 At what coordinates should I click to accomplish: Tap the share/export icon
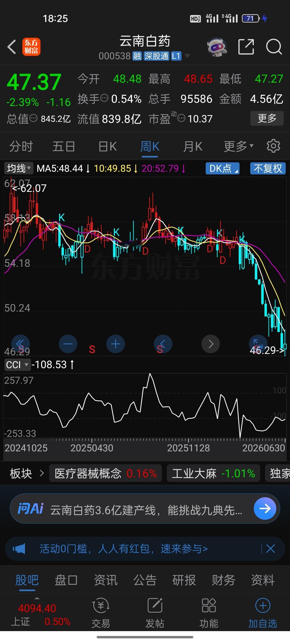click(246, 47)
